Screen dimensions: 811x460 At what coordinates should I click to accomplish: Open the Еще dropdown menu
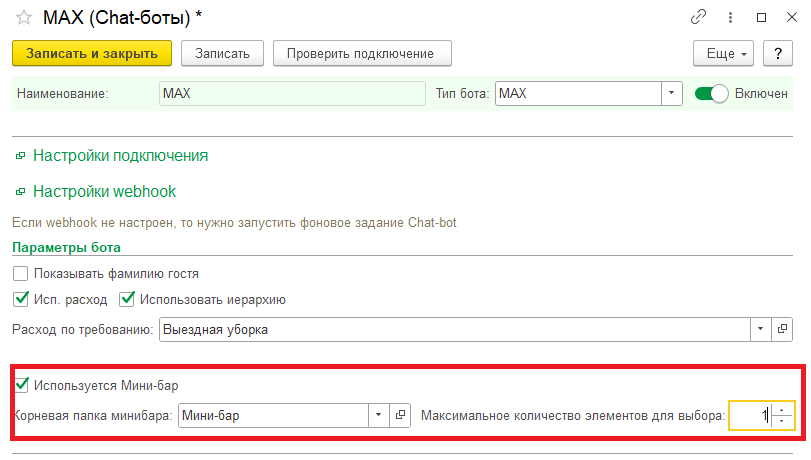pyautogui.click(x=723, y=53)
